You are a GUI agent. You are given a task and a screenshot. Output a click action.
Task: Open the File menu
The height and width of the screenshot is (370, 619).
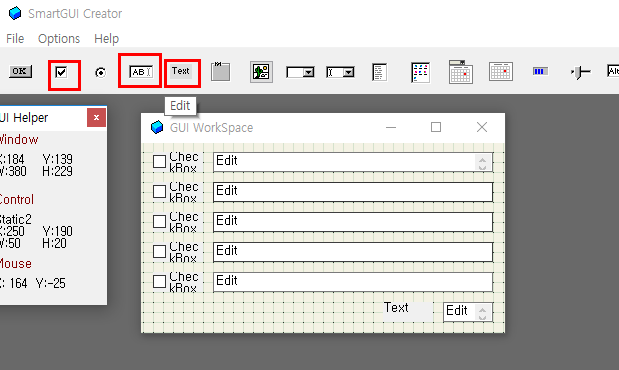(15, 39)
